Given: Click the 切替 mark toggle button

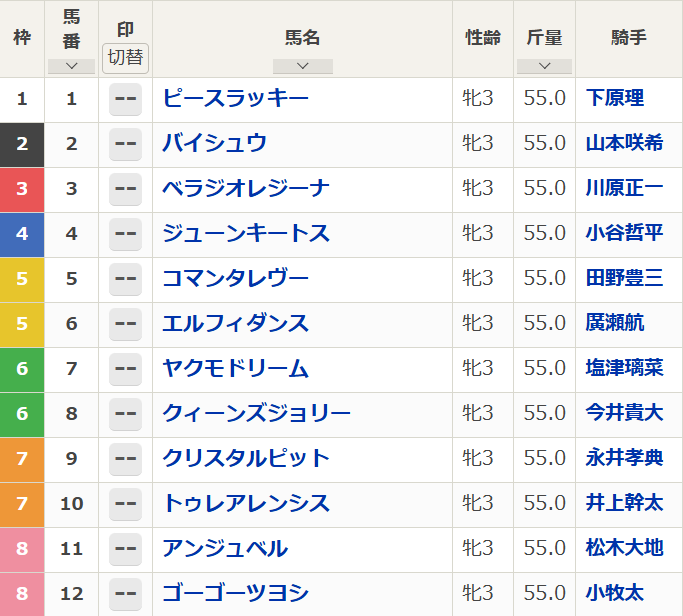Looking at the screenshot, I should tap(125, 57).
